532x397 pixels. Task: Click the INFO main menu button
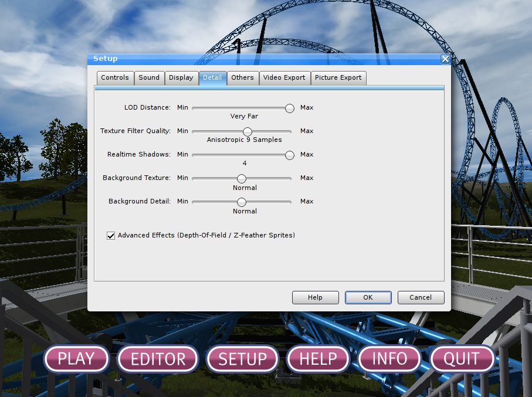[x=389, y=359]
